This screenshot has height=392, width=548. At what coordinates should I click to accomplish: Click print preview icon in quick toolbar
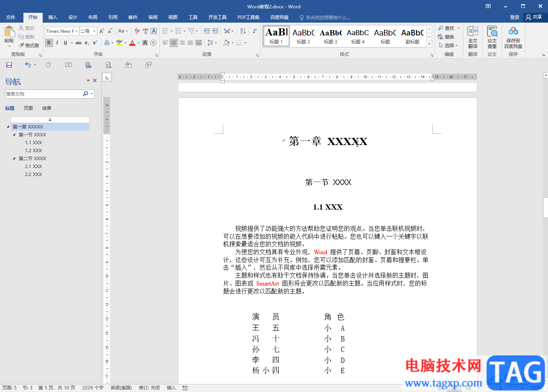click(108, 65)
